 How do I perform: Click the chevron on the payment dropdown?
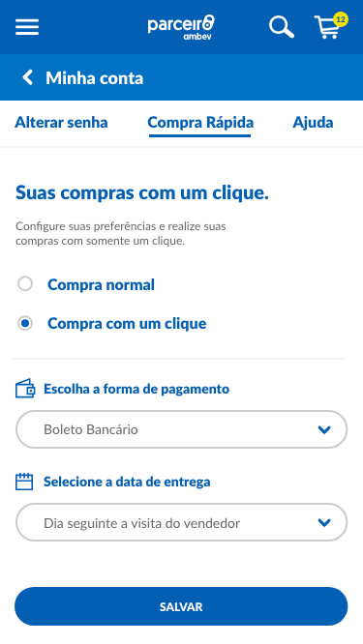[x=324, y=430]
